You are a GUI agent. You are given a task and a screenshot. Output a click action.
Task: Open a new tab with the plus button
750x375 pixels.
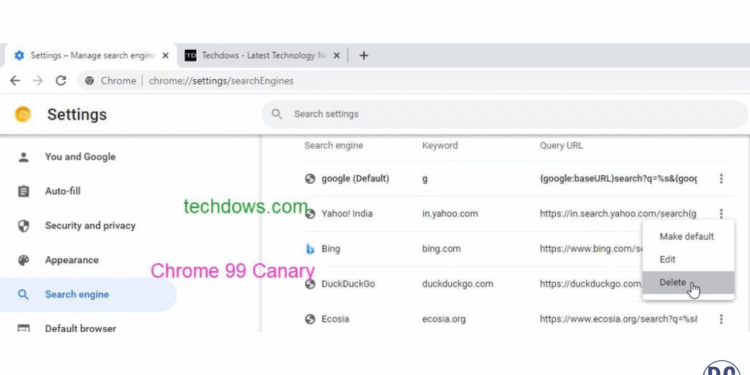(364, 55)
